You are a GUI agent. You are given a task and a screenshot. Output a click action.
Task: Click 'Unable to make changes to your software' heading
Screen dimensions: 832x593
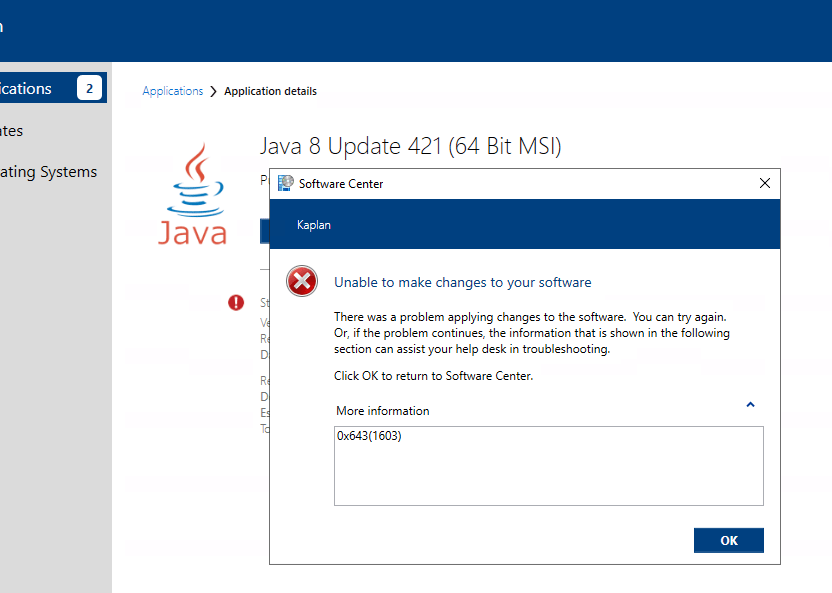click(x=462, y=283)
